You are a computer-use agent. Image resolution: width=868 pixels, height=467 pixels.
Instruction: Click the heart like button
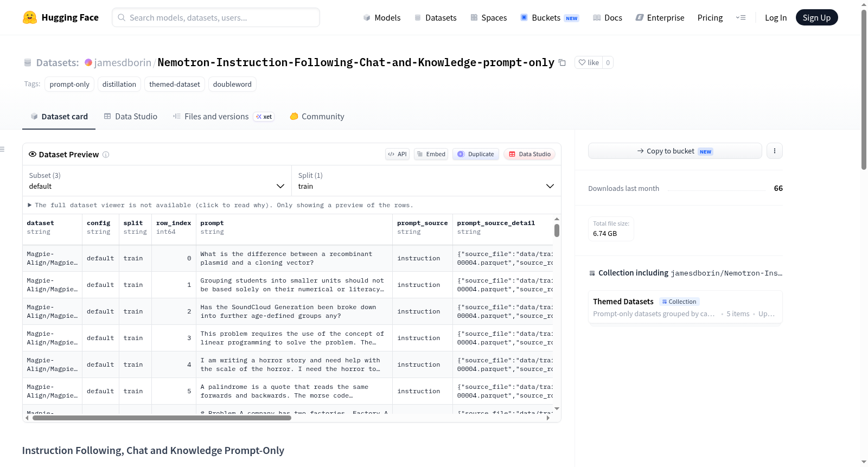click(x=589, y=62)
